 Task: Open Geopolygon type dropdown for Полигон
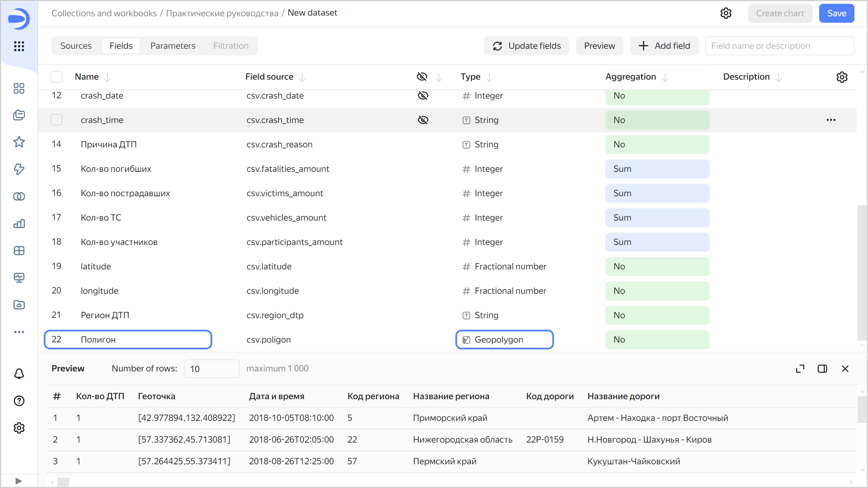point(505,340)
